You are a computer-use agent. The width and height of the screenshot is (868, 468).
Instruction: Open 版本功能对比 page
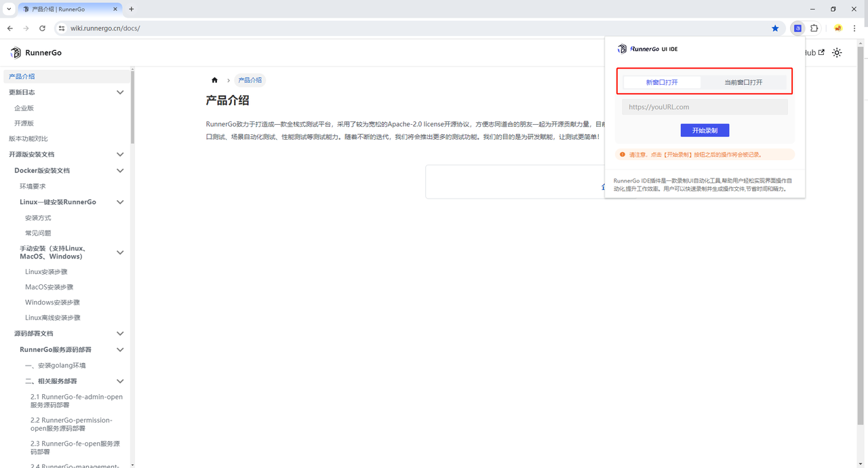coord(28,138)
